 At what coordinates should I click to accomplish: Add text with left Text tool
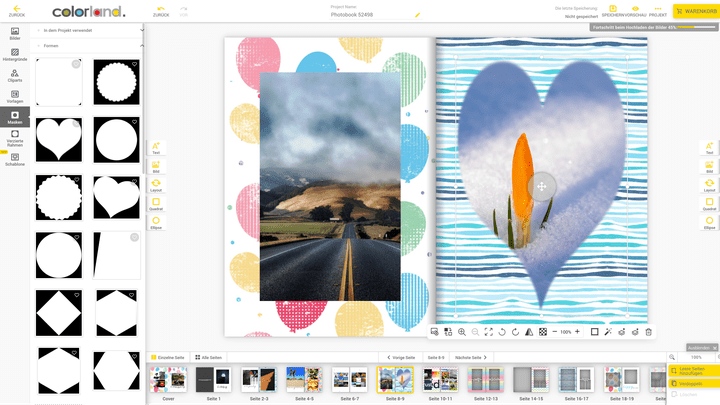156,148
